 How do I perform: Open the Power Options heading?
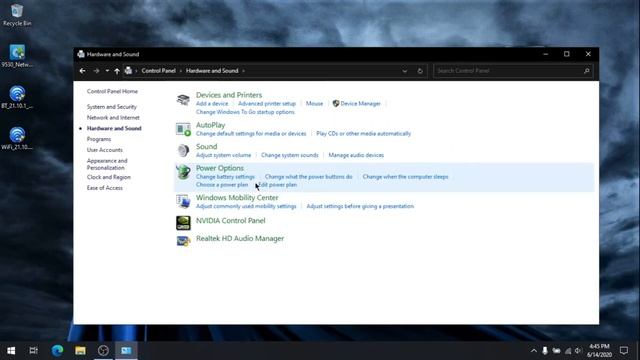220,168
